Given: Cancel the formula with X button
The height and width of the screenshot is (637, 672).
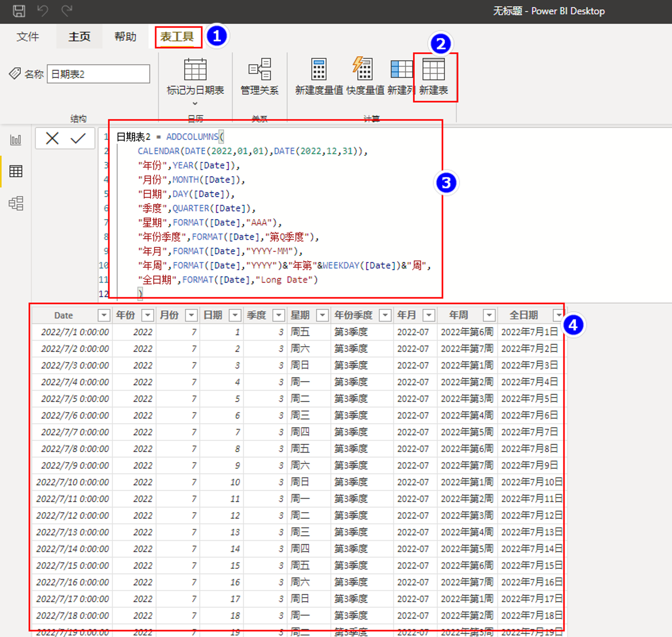Looking at the screenshot, I should tap(52, 138).
